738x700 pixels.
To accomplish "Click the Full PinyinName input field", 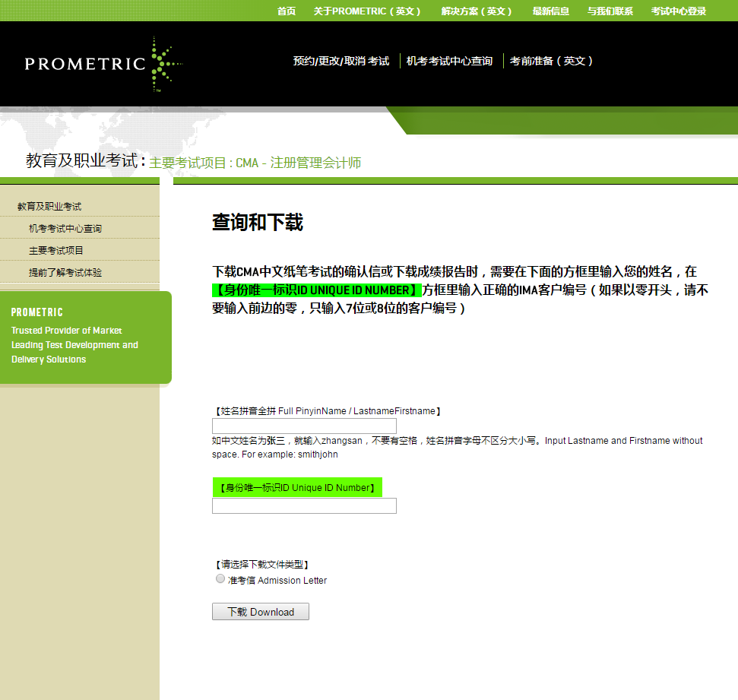I will click(304, 426).
